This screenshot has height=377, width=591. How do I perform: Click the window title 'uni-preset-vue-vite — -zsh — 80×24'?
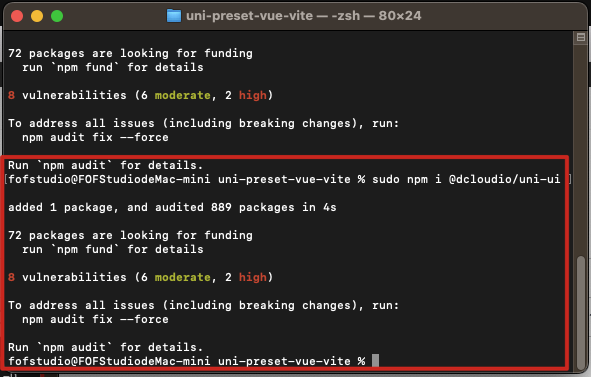pos(303,16)
